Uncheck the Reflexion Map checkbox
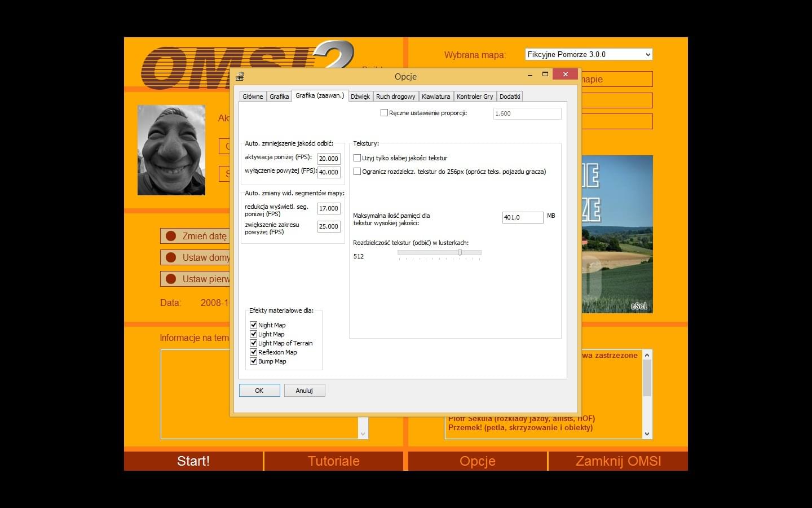This screenshot has width=812, height=508. [x=253, y=352]
